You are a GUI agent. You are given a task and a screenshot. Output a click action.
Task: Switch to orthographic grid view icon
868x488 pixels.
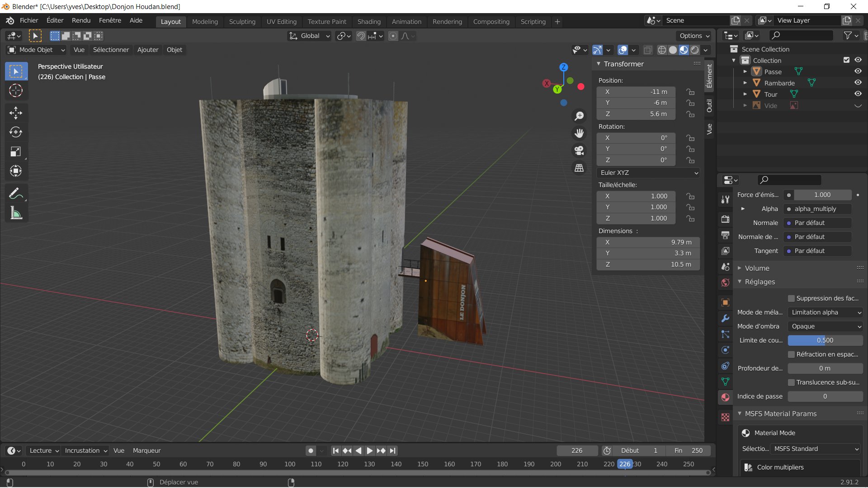tap(579, 168)
